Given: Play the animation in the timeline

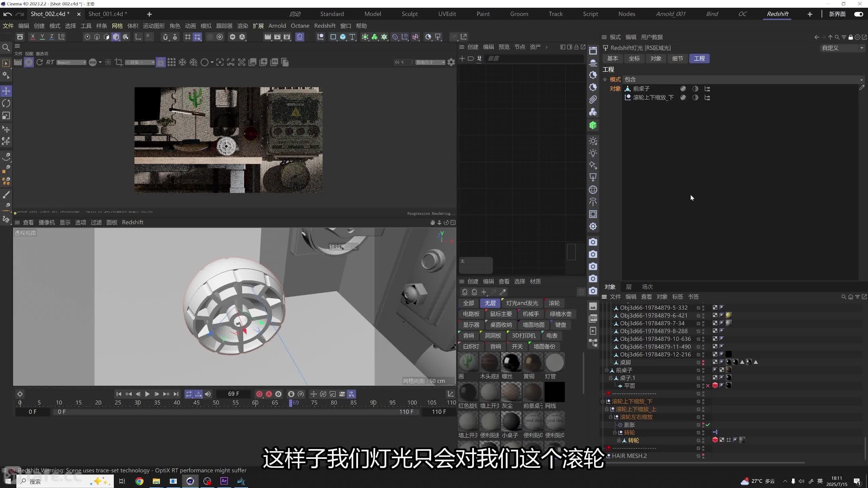Looking at the screenshot, I should click(x=147, y=394).
